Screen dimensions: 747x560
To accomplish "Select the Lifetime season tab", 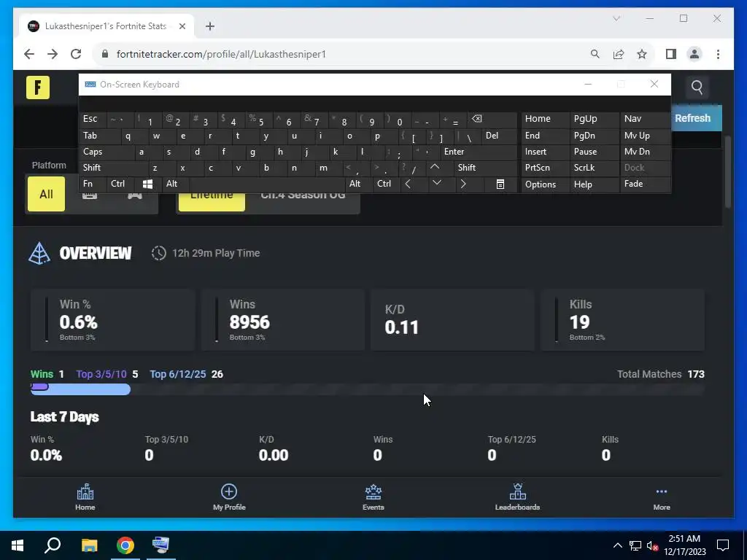I will (212, 201).
